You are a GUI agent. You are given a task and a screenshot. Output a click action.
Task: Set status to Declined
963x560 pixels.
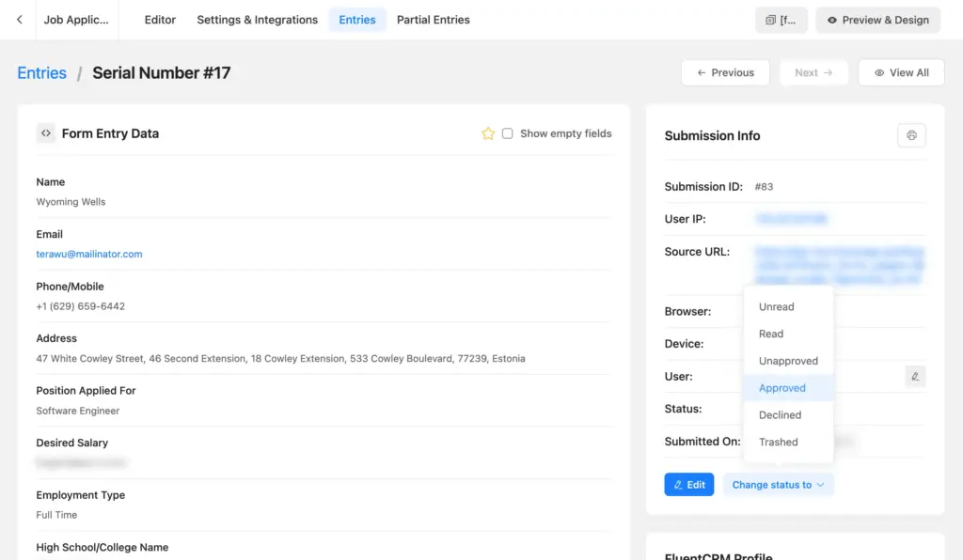(788, 414)
